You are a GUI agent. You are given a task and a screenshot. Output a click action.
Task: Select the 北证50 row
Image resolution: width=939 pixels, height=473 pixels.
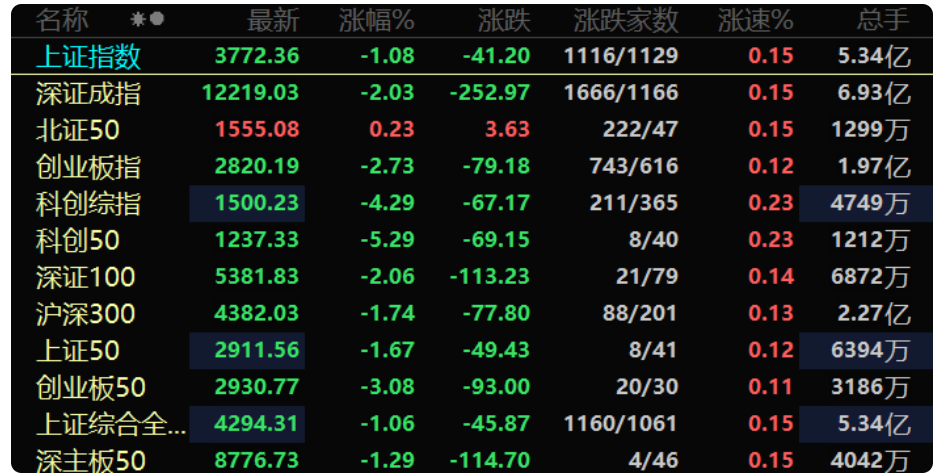coord(472,130)
